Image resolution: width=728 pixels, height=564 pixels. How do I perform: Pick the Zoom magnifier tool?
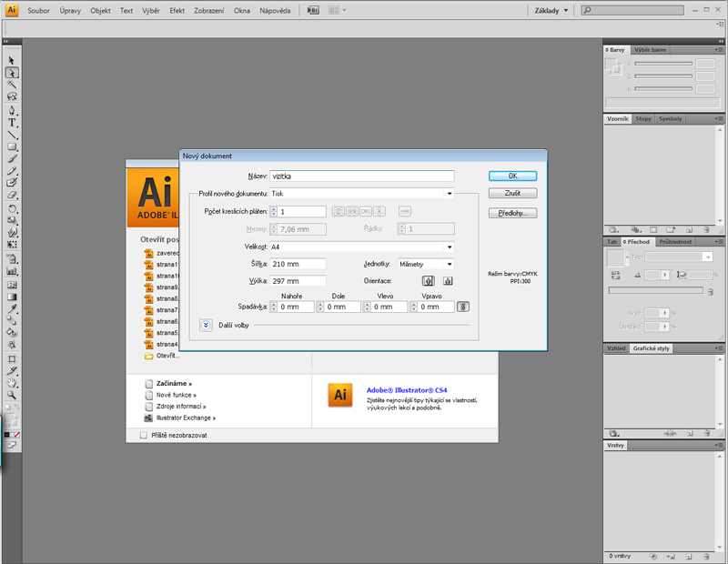tap(12, 396)
